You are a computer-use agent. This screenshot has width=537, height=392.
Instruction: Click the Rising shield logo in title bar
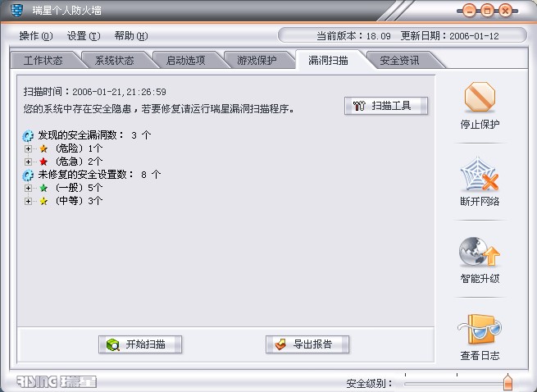16,11
